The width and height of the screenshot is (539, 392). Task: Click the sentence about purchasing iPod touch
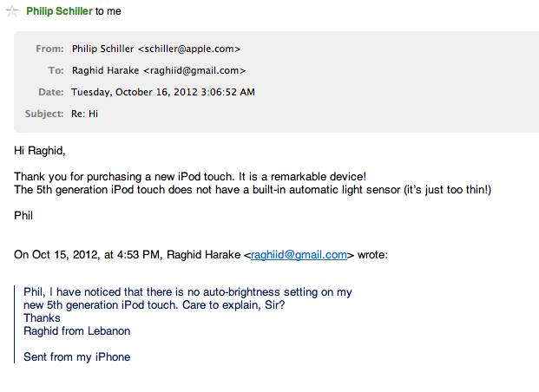point(190,177)
